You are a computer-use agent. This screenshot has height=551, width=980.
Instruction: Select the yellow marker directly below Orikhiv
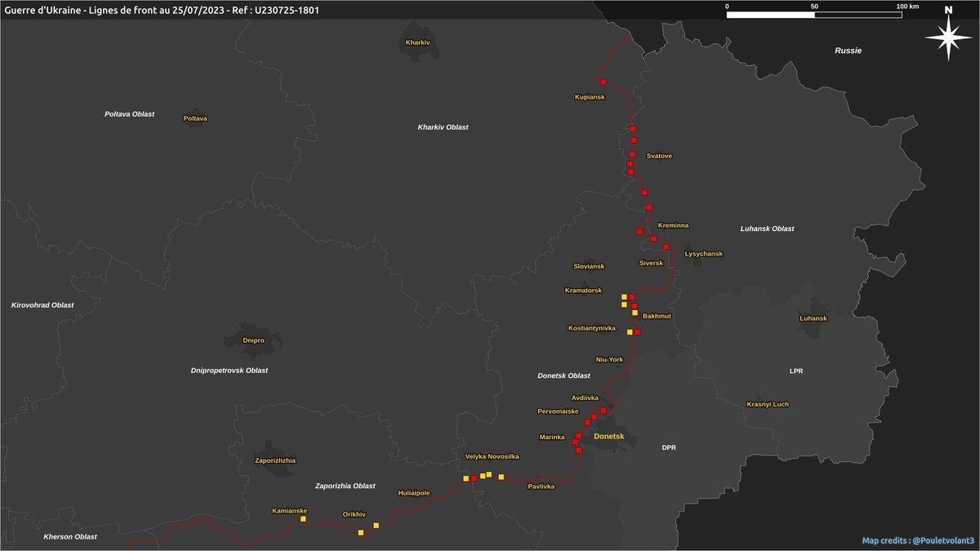coord(361,532)
